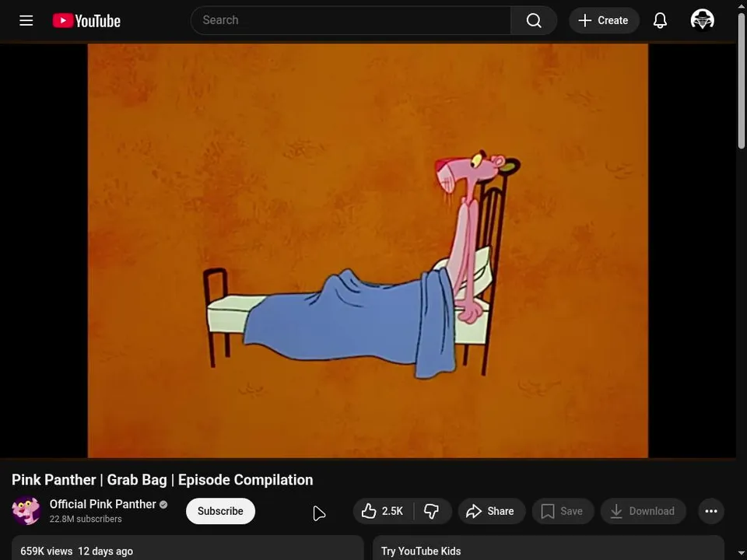Screen dimensions: 747x560
Task: Click the page vertical scrollbar thumb
Action: [x=742, y=81]
